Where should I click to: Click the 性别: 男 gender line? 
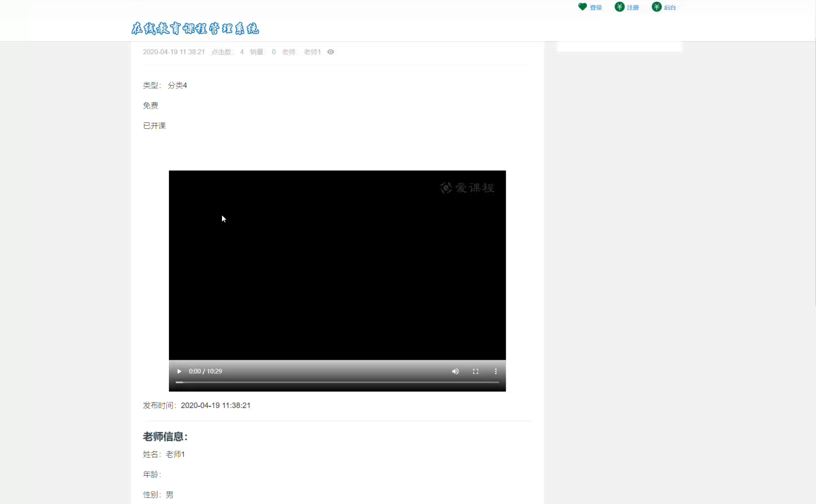coord(158,495)
